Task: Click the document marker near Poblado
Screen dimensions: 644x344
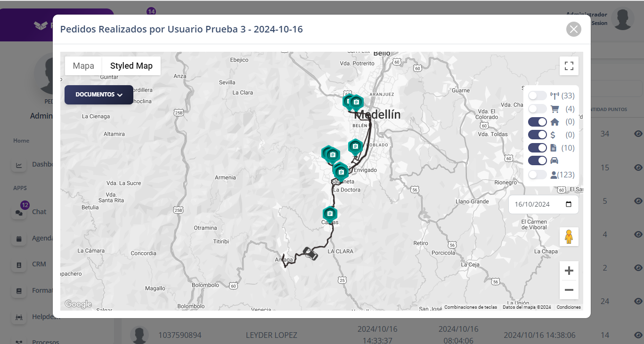Action: [355, 147]
